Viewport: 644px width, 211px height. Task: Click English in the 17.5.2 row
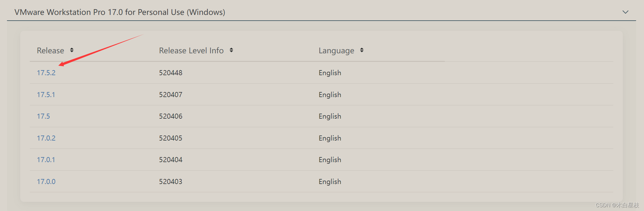(x=330, y=73)
